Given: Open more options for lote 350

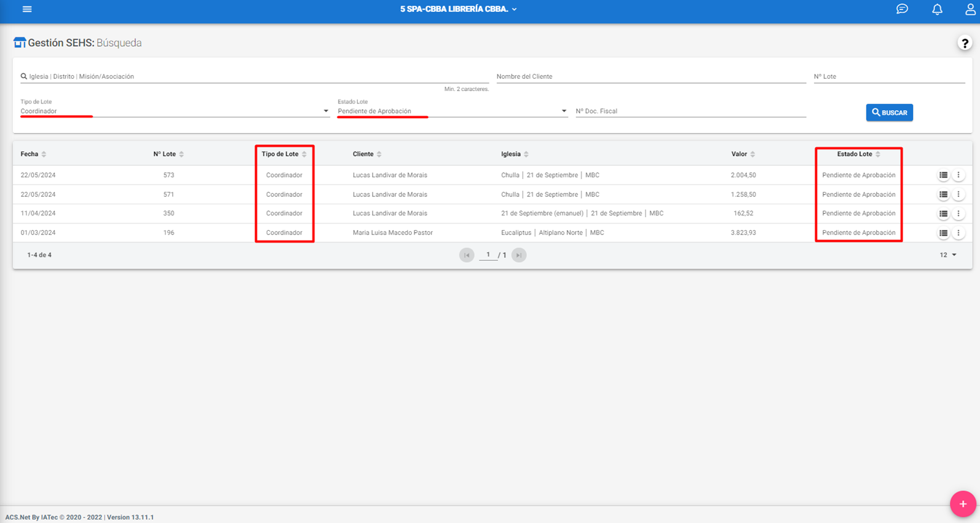Looking at the screenshot, I should 958,214.
